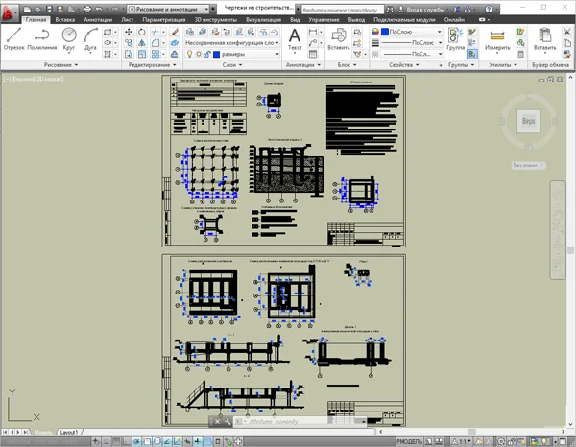The image size is (576, 447).
Task: Toggle the layer freeze sun icon
Action: click(199, 54)
